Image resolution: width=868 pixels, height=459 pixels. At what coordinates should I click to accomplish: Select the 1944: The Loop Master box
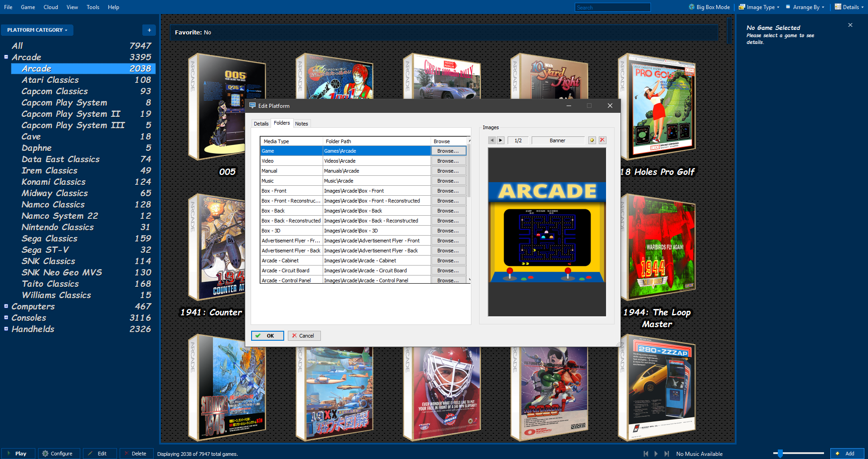[657, 247]
